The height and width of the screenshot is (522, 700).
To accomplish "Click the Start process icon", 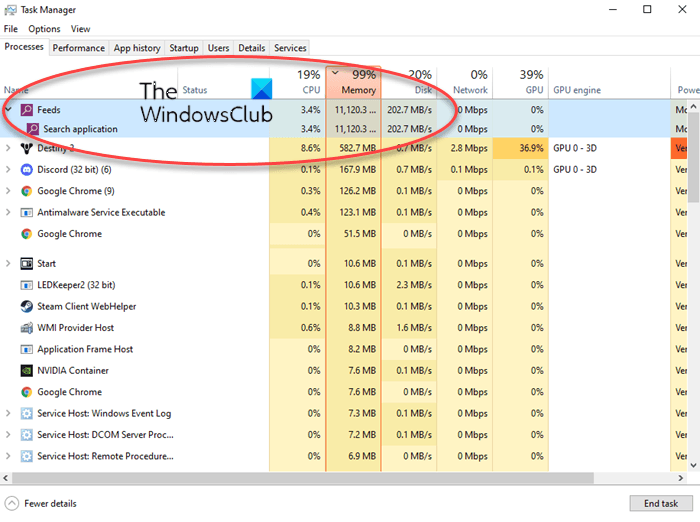I will [x=27, y=263].
